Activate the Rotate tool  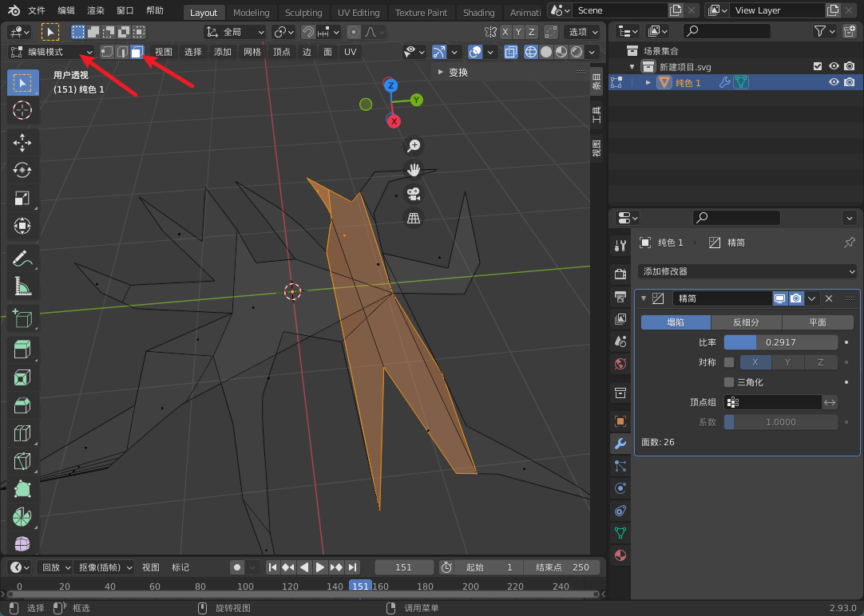pos(22,170)
